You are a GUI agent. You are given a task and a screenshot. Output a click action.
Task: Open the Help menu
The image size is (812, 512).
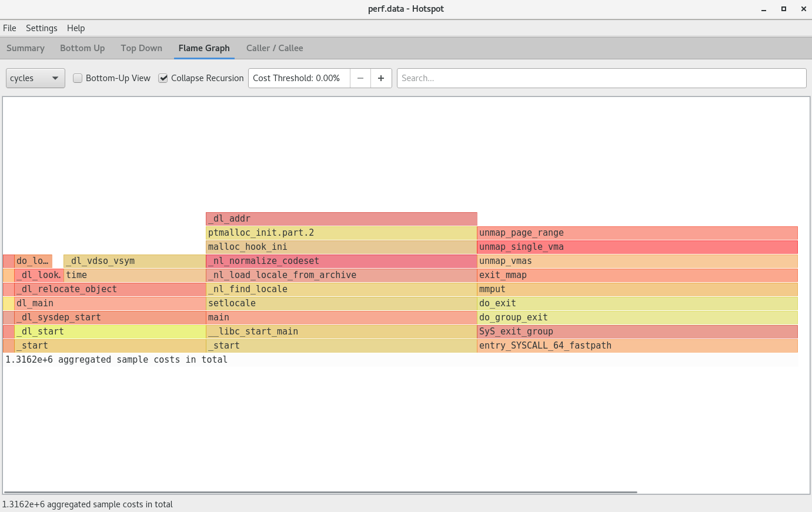pyautogui.click(x=76, y=28)
